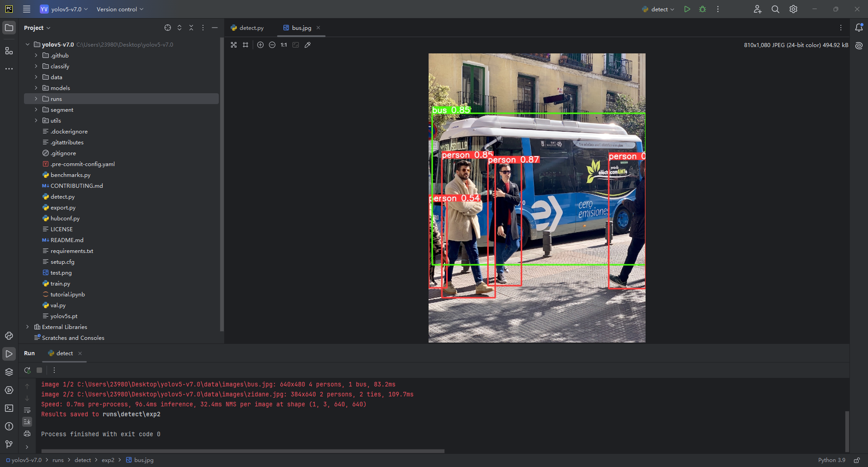Open Version control dropdown
Viewport: 868px width, 467px height.
[120, 9]
